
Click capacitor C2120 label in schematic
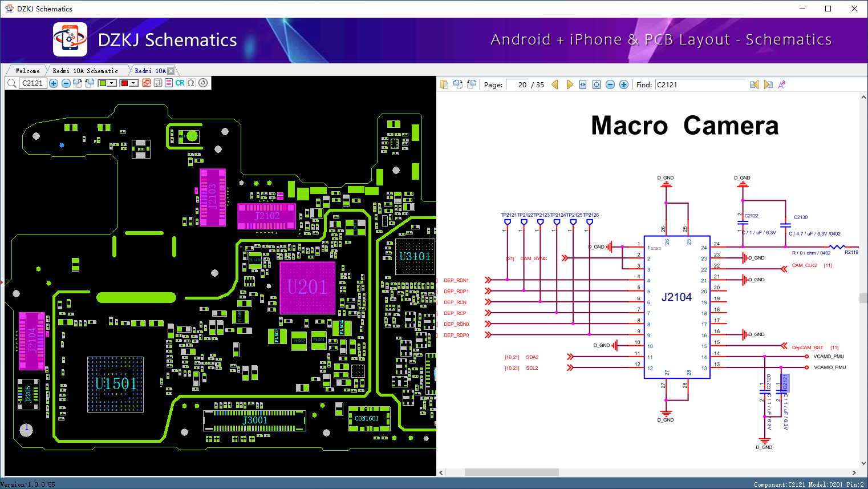click(x=769, y=382)
